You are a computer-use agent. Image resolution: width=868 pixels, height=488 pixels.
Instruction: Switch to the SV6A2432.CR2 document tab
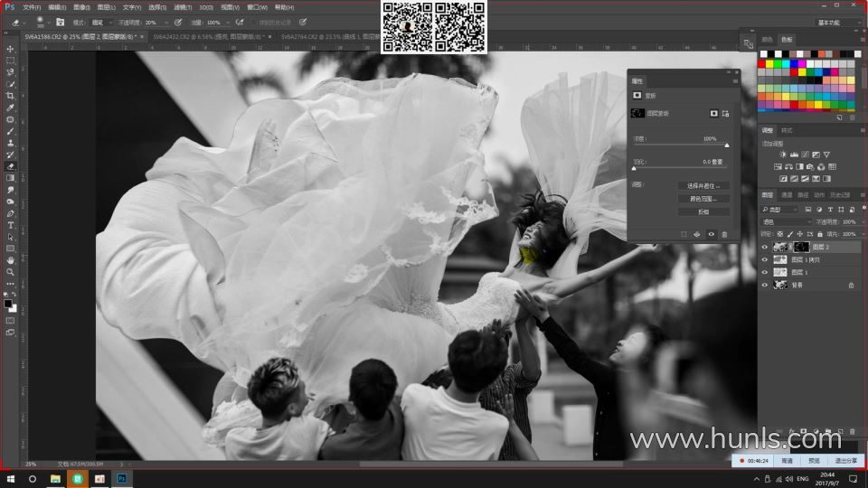(207, 36)
